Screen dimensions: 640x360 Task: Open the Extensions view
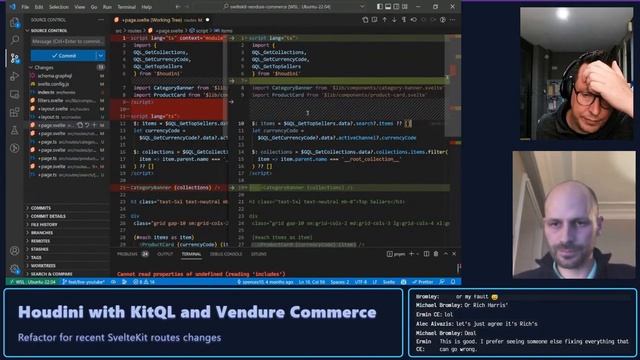15,112
